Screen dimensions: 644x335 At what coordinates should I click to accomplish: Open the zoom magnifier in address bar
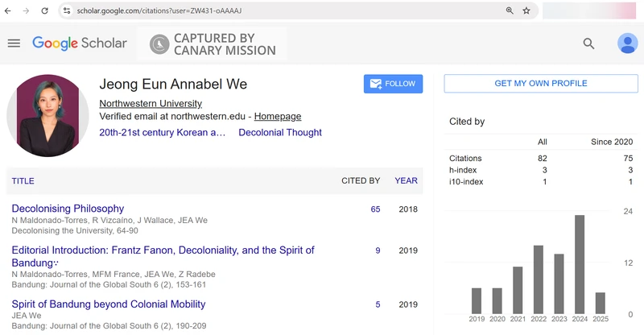click(509, 10)
